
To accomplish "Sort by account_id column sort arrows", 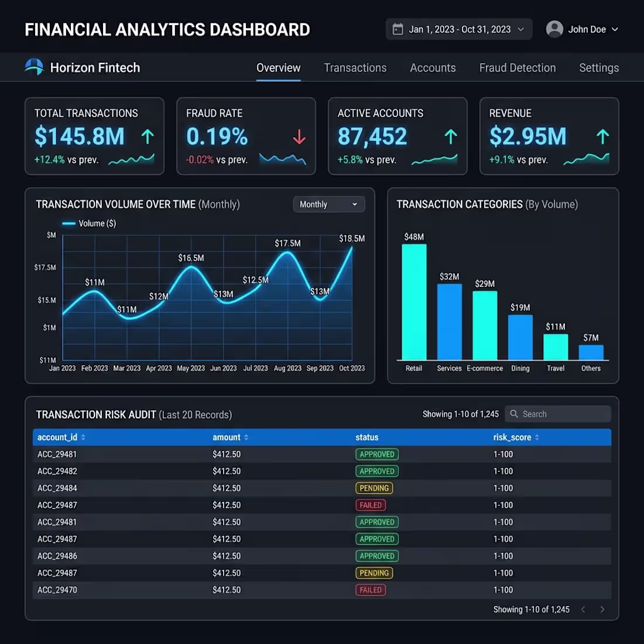I will coord(83,437).
